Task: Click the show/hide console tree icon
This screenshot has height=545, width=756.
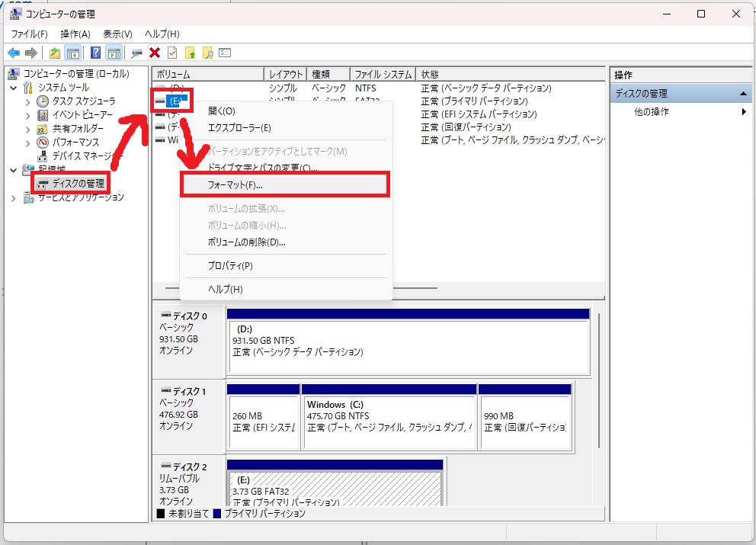Action: pyautogui.click(x=73, y=53)
